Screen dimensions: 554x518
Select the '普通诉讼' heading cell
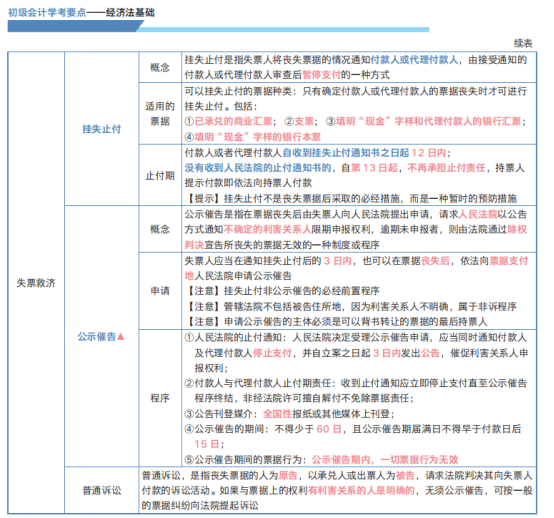click(x=102, y=490)
